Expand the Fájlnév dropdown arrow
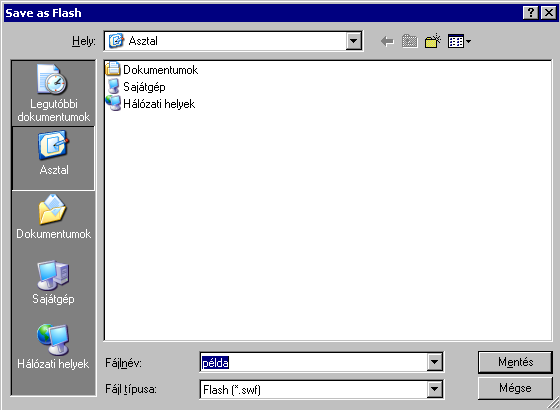 point(435,362)
